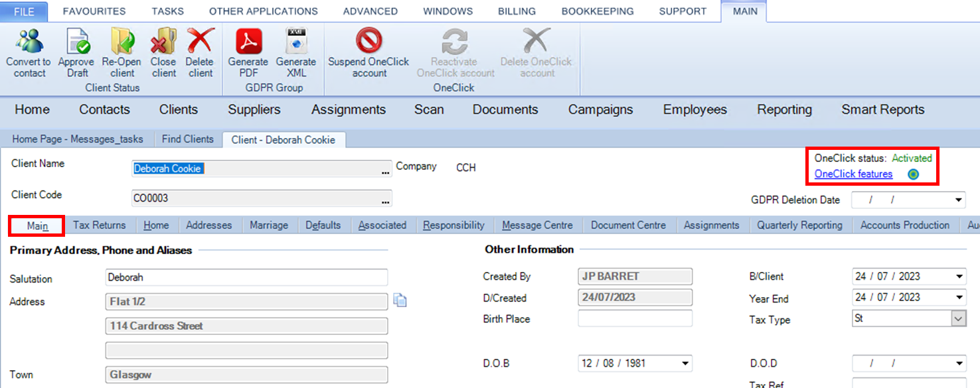This screenshot has height=388, width=980.
Task: Click the Approve Draft icon
Action: [x=78, y=41]
